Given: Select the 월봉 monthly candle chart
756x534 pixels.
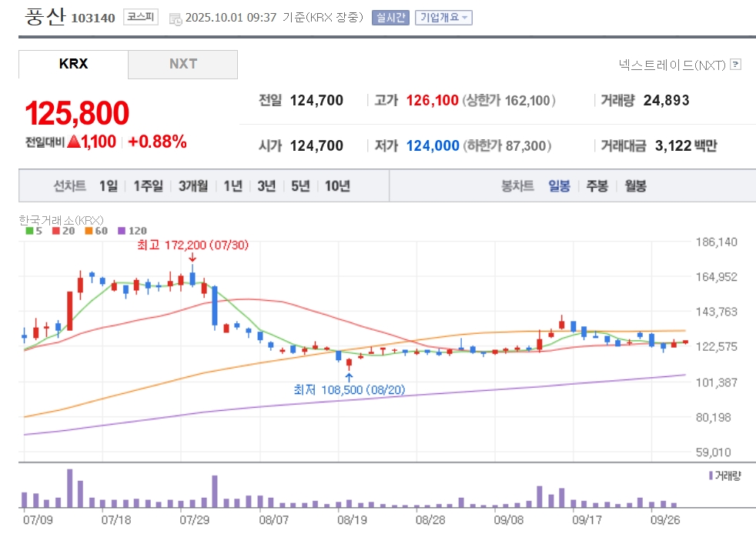Looking at the screenshot, I should [635, 186].
